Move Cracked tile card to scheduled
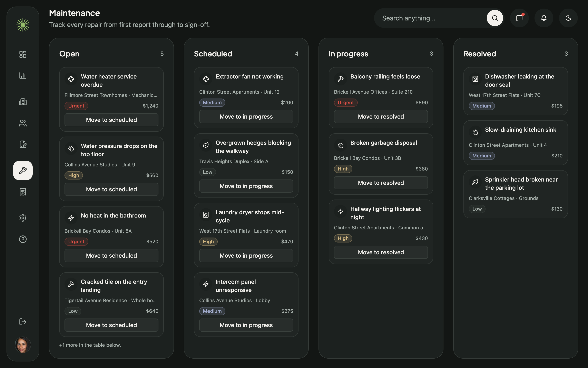Screen dimensions: 588x368 point(111,325)
